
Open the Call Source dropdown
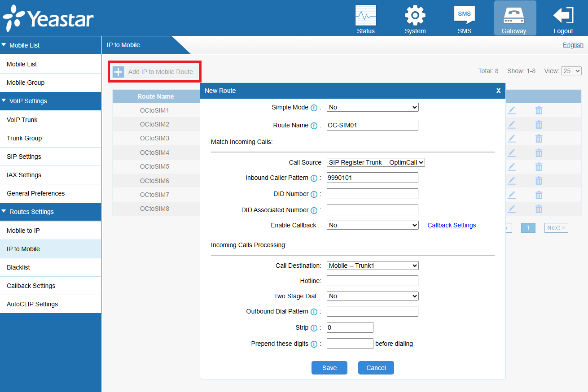point(376,162)
